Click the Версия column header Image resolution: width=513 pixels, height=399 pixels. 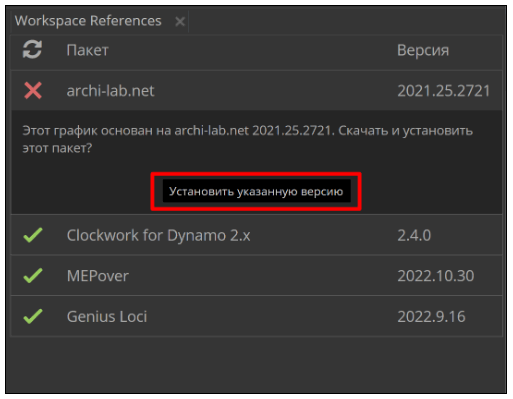[423, 50]
